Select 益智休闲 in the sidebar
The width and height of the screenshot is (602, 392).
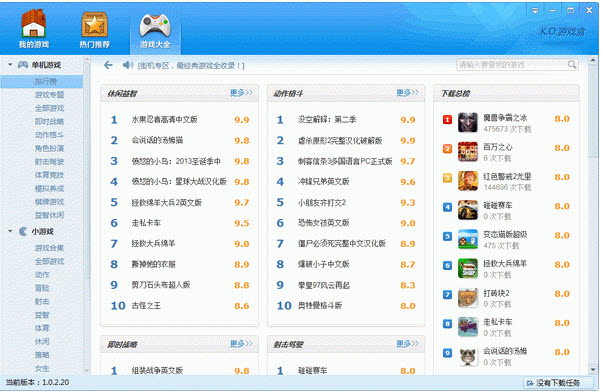pos(49,215)
